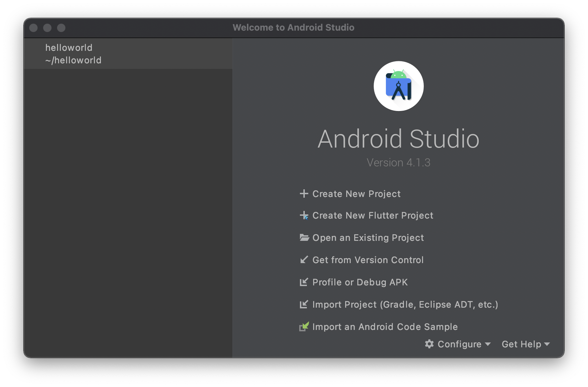588x387 pixels.
Task: Open the Configure dropdown menu
Action: click(x=459, y=344)
